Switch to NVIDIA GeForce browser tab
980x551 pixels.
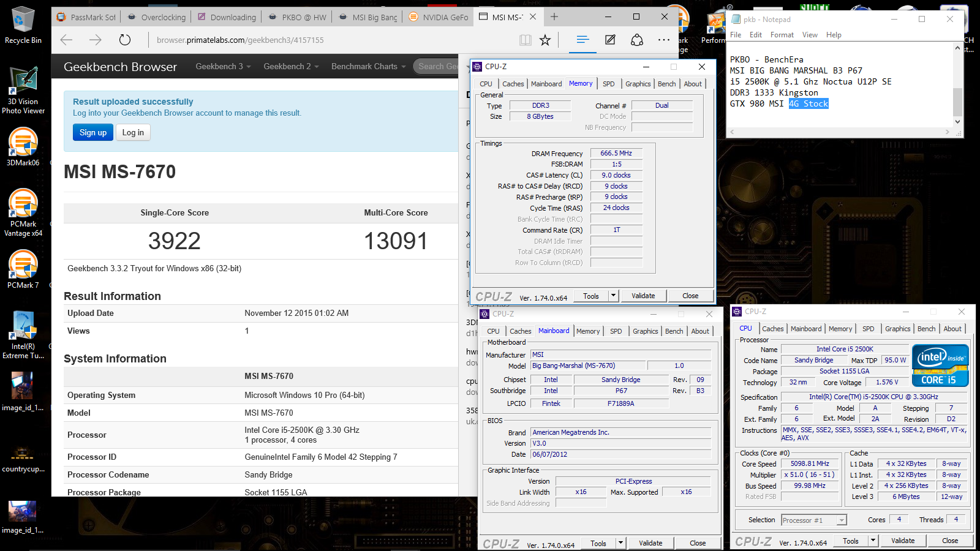click(x=439, y=17)
